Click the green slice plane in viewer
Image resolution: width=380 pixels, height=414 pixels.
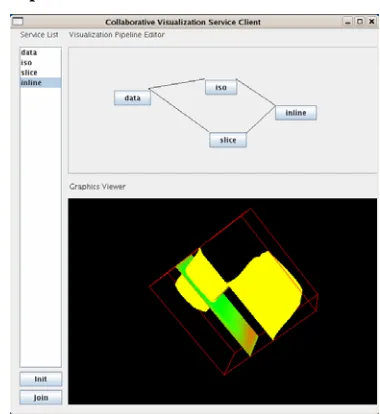pyautogui.click(x=230, y=317)
